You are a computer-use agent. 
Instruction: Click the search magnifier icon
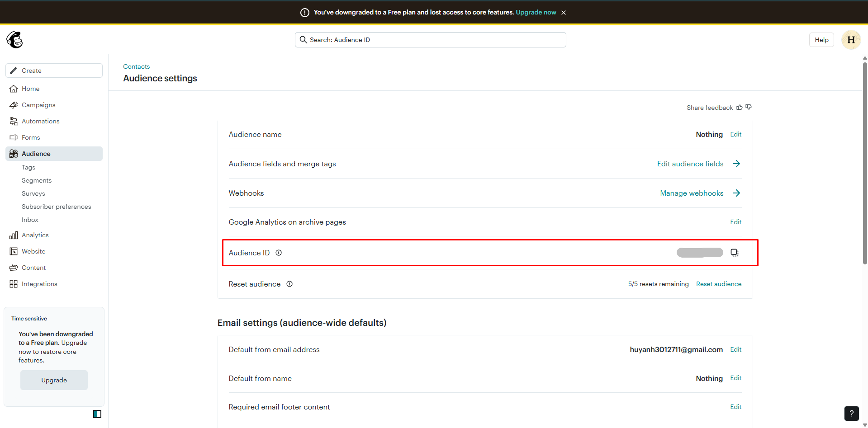pyautogui.click(x=304, y=40)
